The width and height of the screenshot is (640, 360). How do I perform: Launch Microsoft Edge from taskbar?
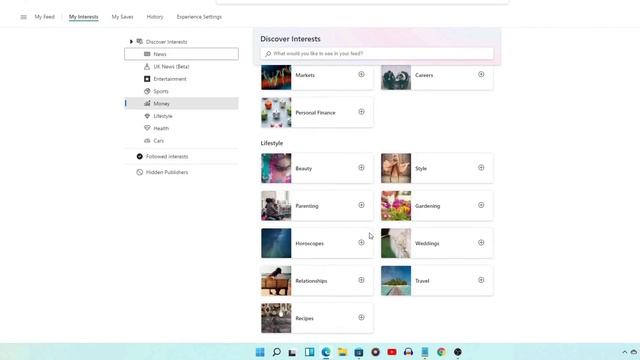click(x=326, y=352)
